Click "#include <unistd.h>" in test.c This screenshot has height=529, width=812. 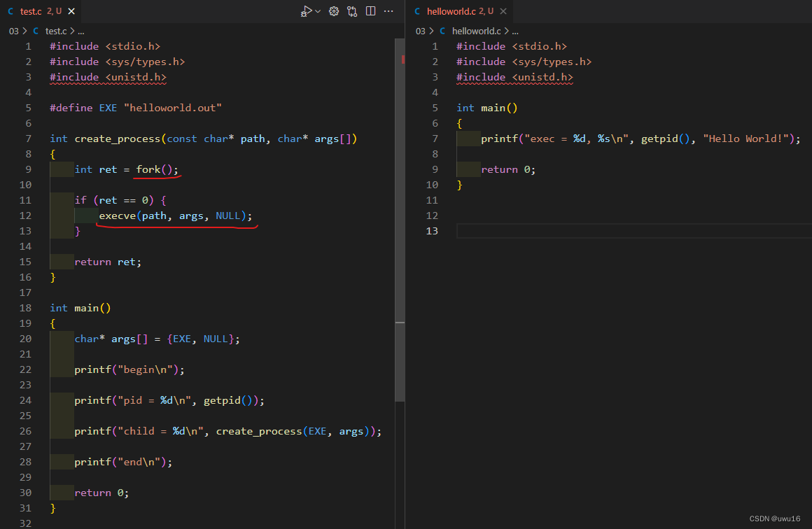[108, 77]
